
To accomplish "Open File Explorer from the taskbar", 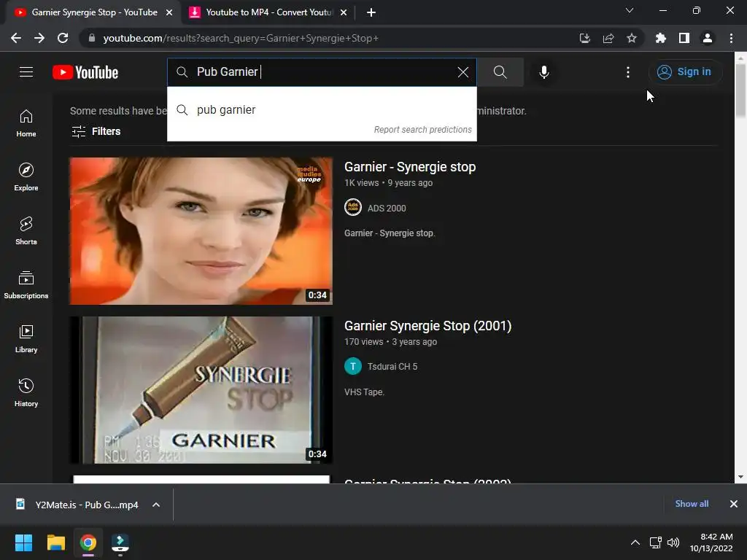I will click(x=55, y=542).
